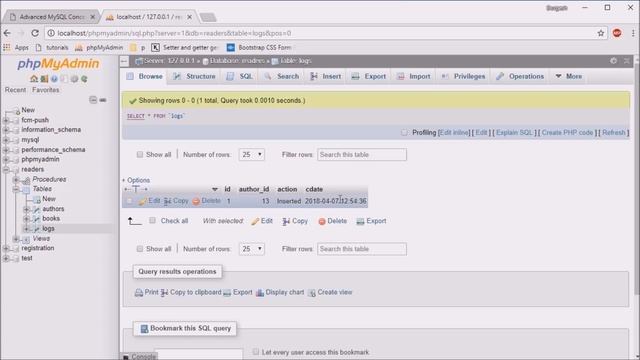The image size is (640, 360).
Task: Click the browser reload button
Action: pyautogui.click(x=35, y=33)
